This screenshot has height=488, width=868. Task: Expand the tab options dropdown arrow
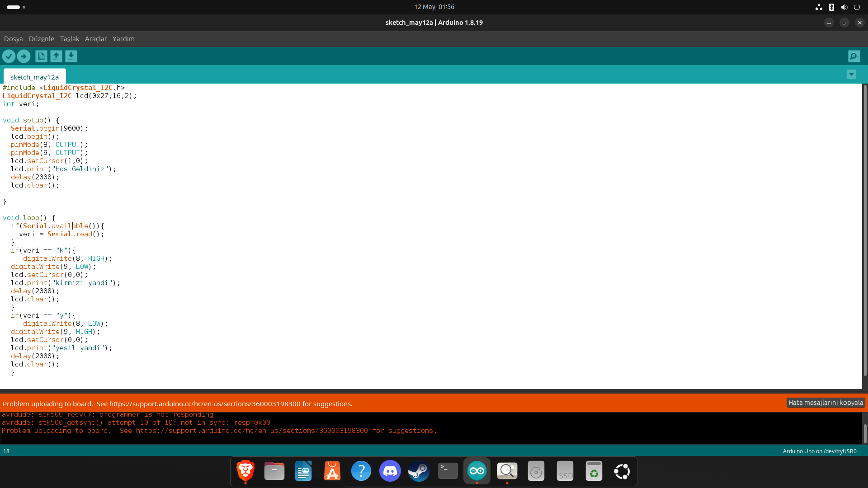(x=851, y=75)
